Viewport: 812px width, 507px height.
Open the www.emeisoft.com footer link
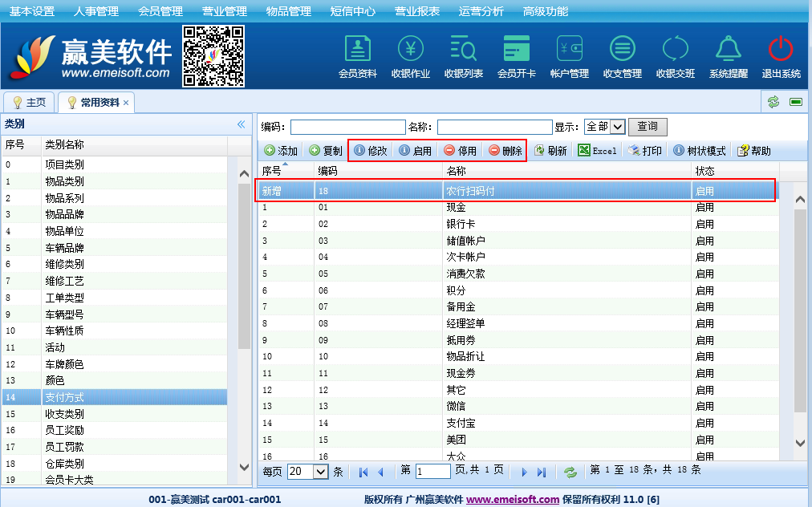[513, 499]
